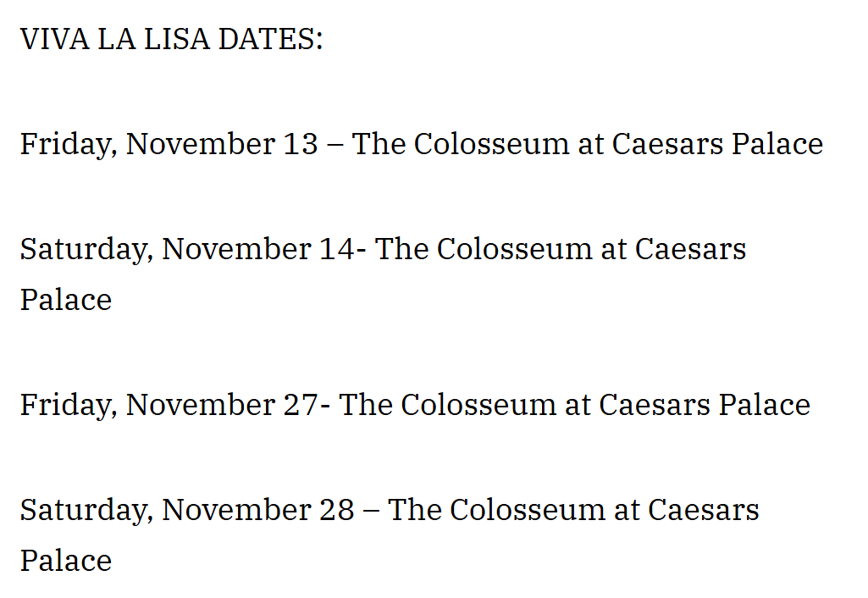868x598 pixels.
Task: Select the Friday, November 13 line
Action: point(422,145)
